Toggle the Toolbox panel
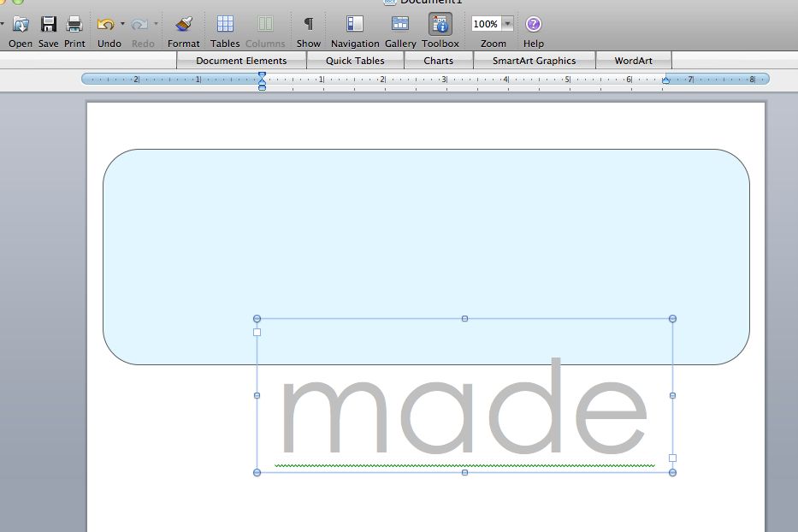 click(440, 24)
